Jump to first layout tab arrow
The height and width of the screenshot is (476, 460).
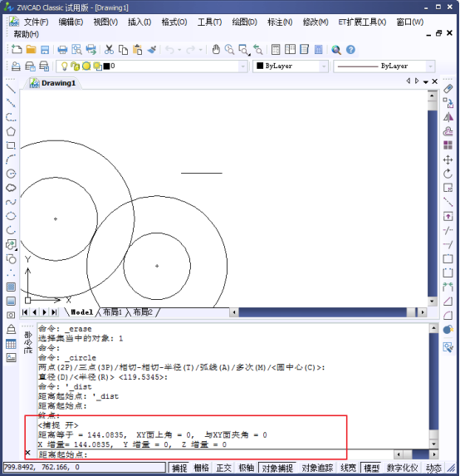(x=25, y=312)
